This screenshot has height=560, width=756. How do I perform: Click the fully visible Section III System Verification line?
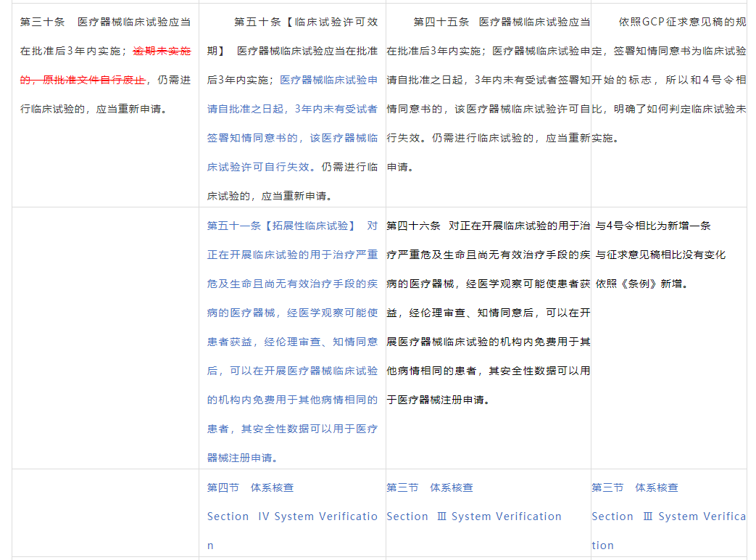474,516
